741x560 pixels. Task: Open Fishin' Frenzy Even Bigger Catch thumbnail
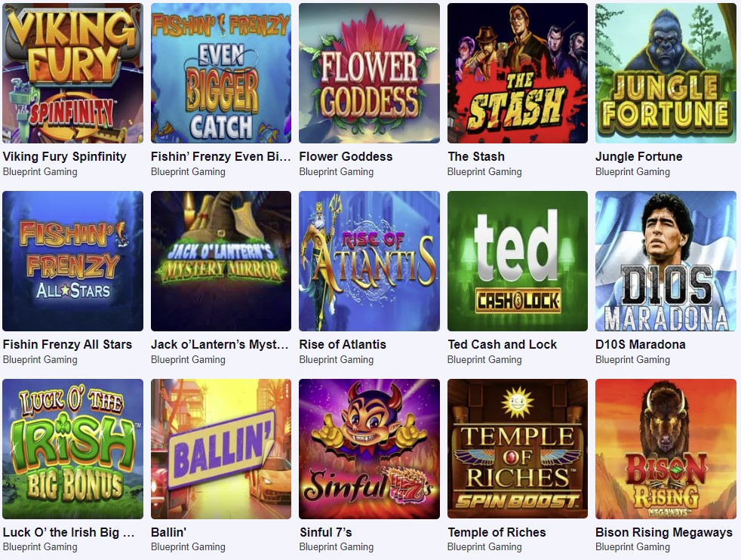pyautogui.click(x=221, y=73)
